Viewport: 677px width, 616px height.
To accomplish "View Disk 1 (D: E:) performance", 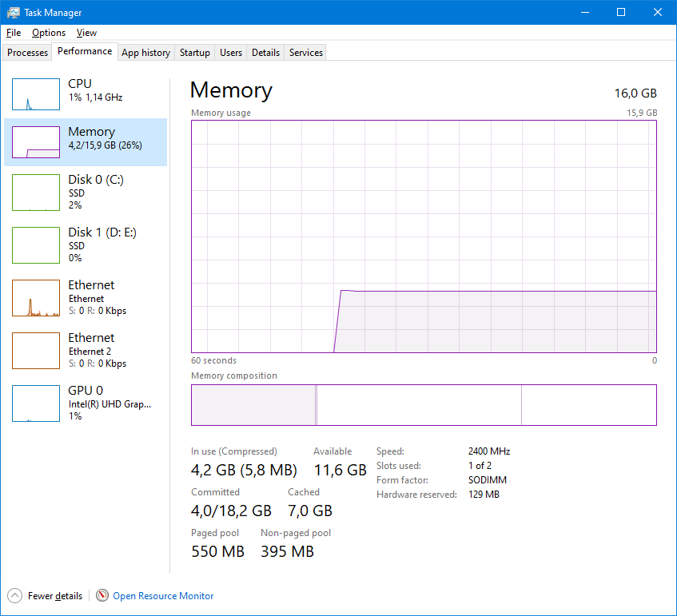I will (84, 244).
